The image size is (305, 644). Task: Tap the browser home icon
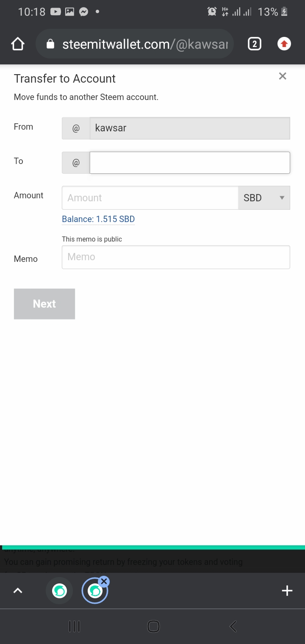click(x=18, y=44)
